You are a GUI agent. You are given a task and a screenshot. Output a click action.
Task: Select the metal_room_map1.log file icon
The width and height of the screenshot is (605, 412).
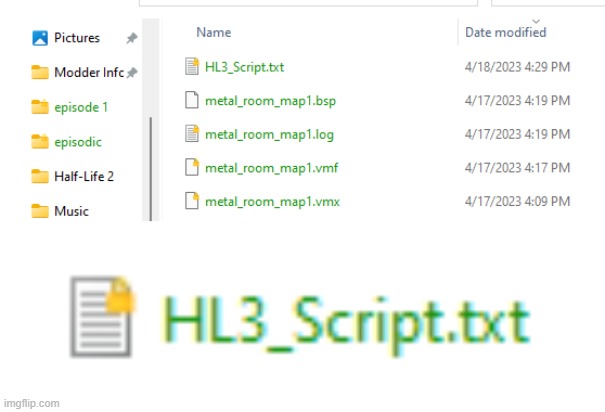(192, 134)
